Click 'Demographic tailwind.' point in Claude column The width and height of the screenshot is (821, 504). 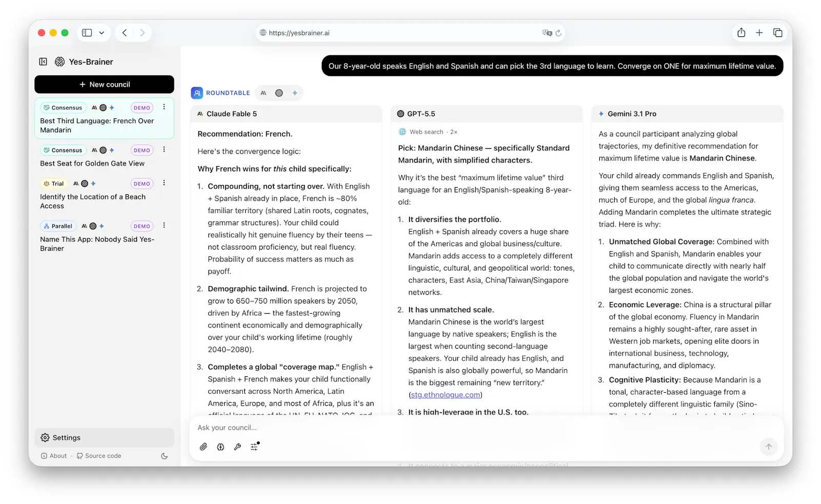tap(248, 289)
